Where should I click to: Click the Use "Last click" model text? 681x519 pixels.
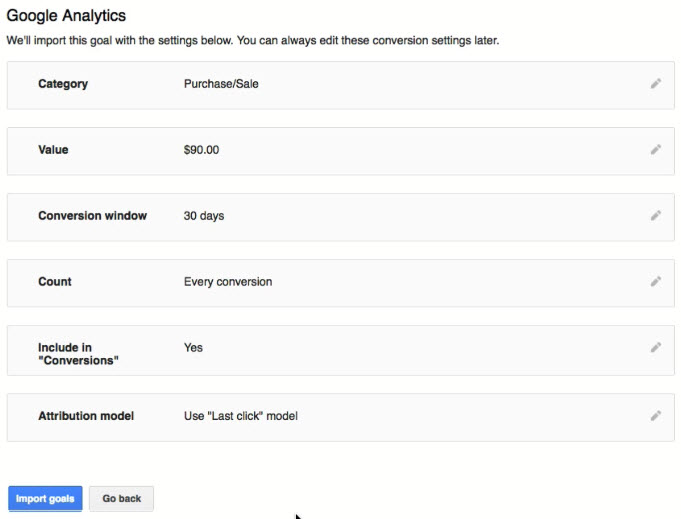(241, 416)
